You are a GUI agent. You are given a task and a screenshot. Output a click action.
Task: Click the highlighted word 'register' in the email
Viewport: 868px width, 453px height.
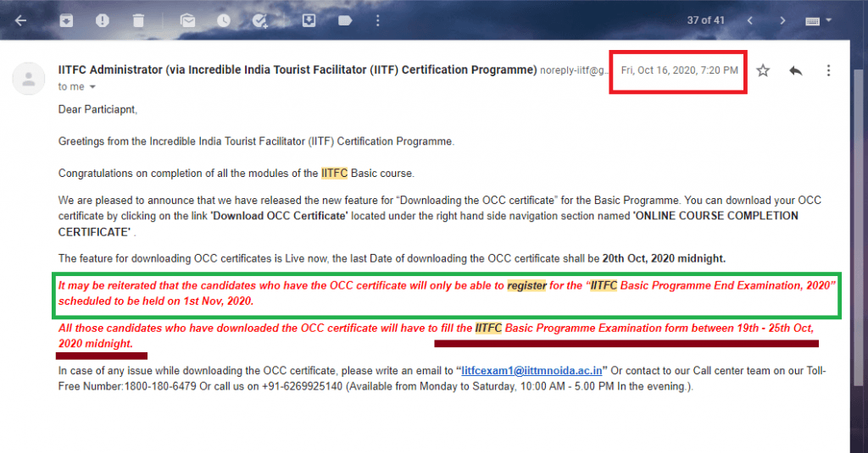pyautogui.click(x=526, y=285)
